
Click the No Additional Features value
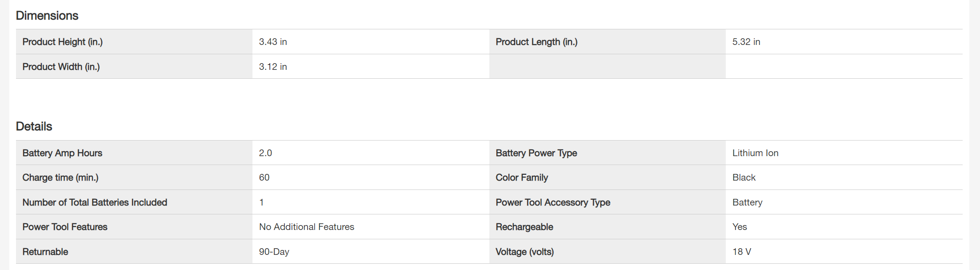(307, 227)
